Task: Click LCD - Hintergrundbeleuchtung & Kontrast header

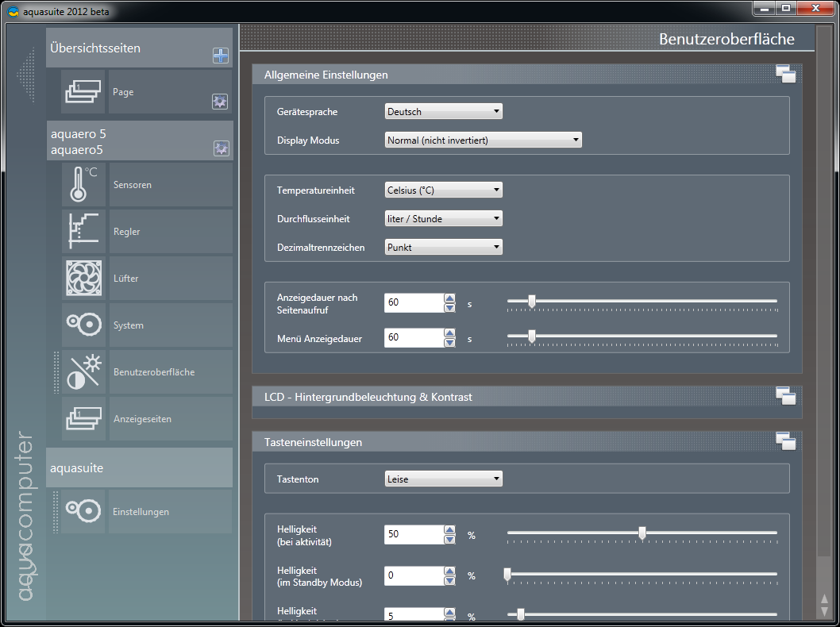Action: click(x=527, y=397)
